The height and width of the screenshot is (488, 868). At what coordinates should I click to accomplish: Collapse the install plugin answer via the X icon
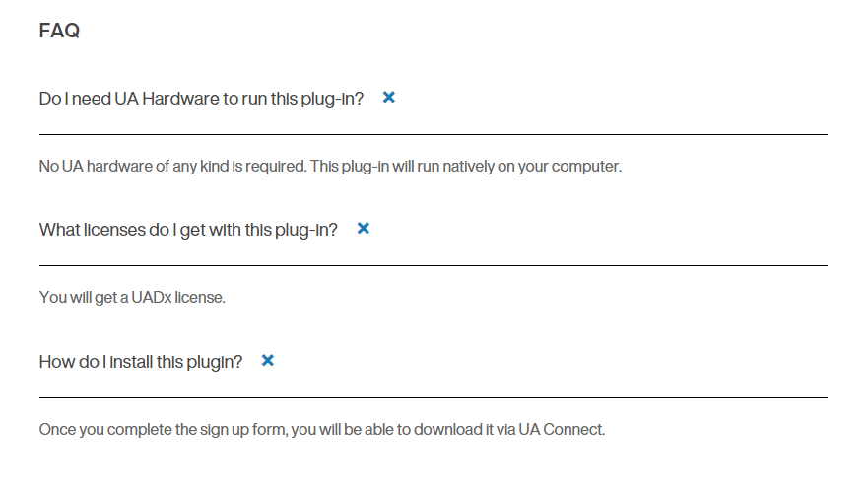267,361
